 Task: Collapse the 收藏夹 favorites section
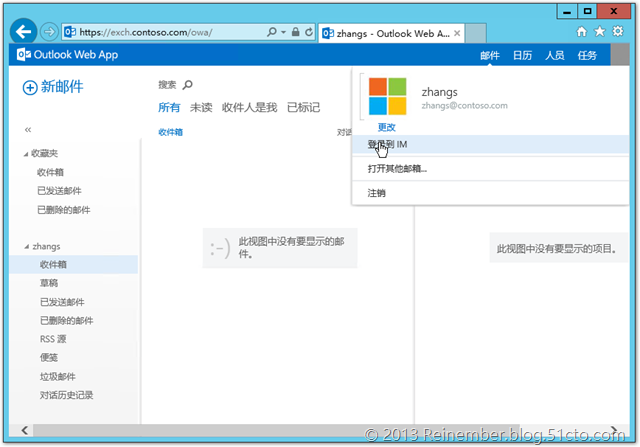(x=26, y=153)
